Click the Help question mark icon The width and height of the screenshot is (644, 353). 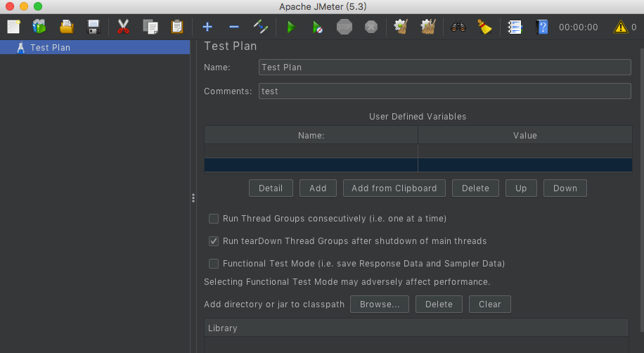[x=541, y=27]
